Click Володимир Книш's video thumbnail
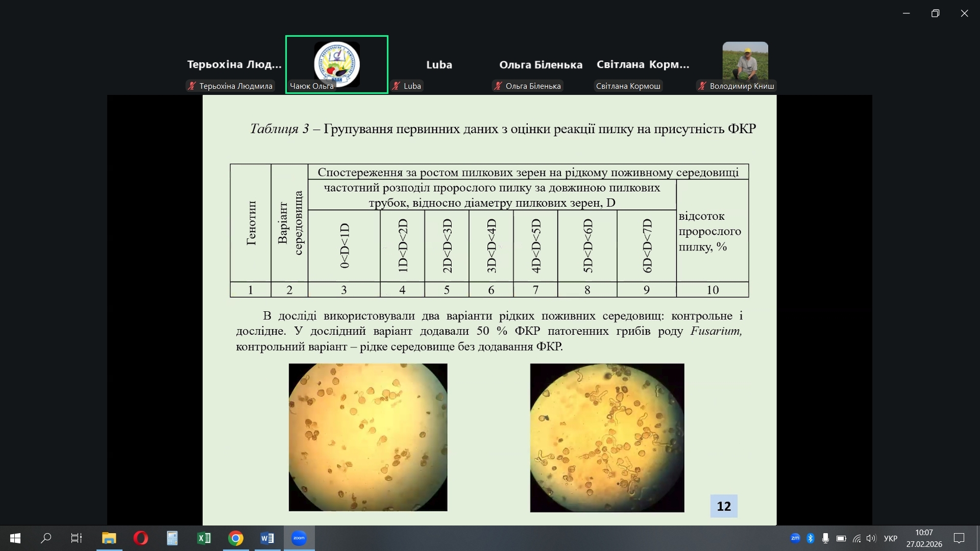 pyautogui.click(x=745, y=61)
